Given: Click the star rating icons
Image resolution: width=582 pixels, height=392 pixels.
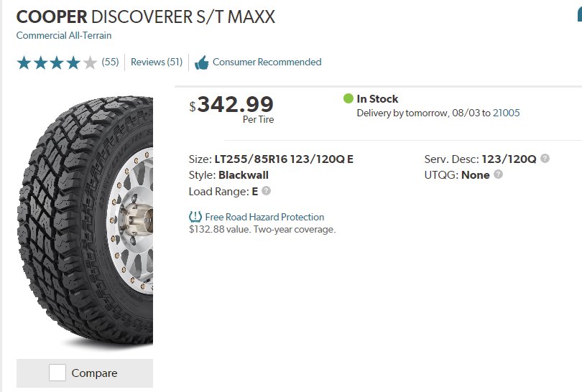Looking at the screenshot, I should click(57, 62).
